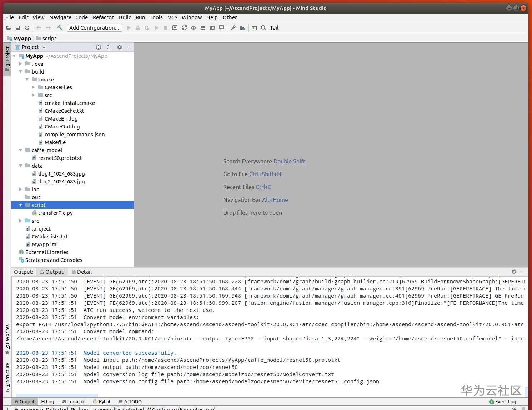
Task: Open the VCS menu
Action: click(x=172, y=17)
